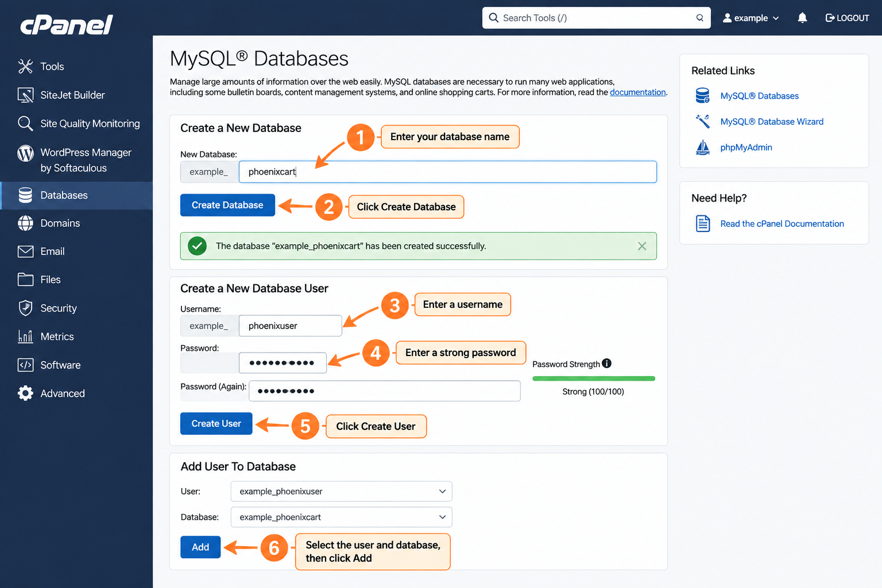Click the documentation page icon under Need Help

point(702,223)
